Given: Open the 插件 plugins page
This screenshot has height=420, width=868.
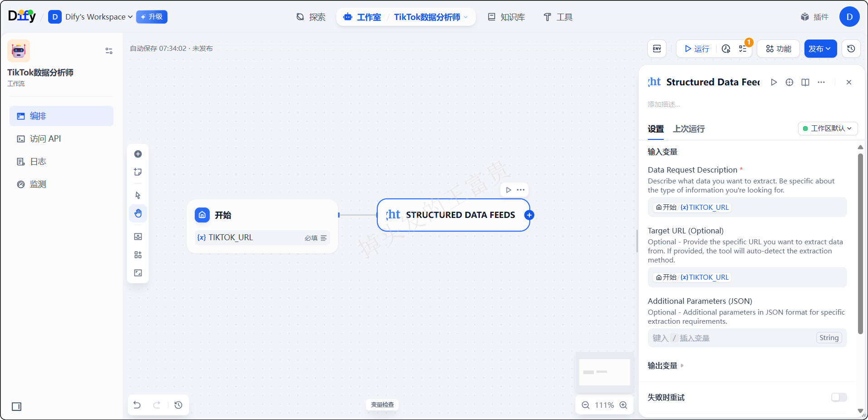Looking at the screenshot, I should (814, 17).
